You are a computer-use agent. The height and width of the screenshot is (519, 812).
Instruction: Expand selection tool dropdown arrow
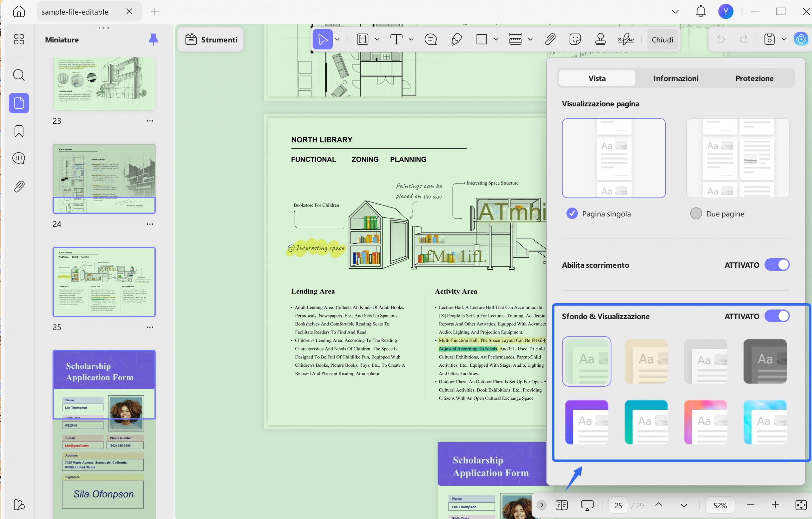(x=337, y=39)
